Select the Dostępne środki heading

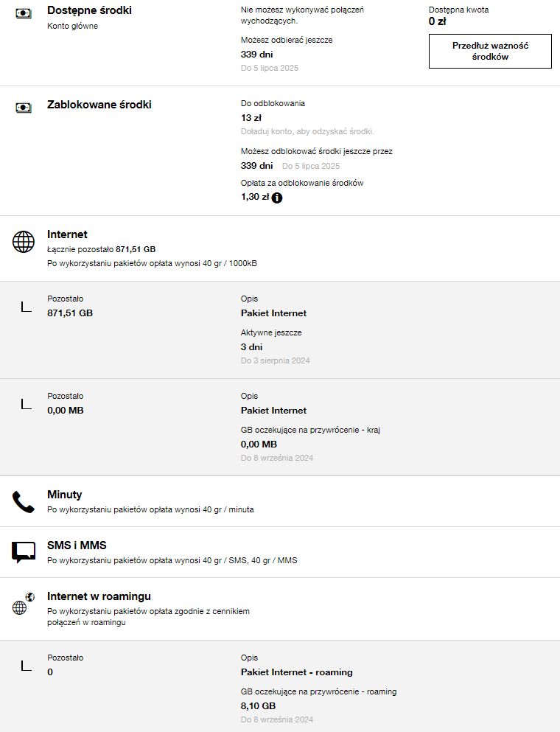click(x=90, y=10)
